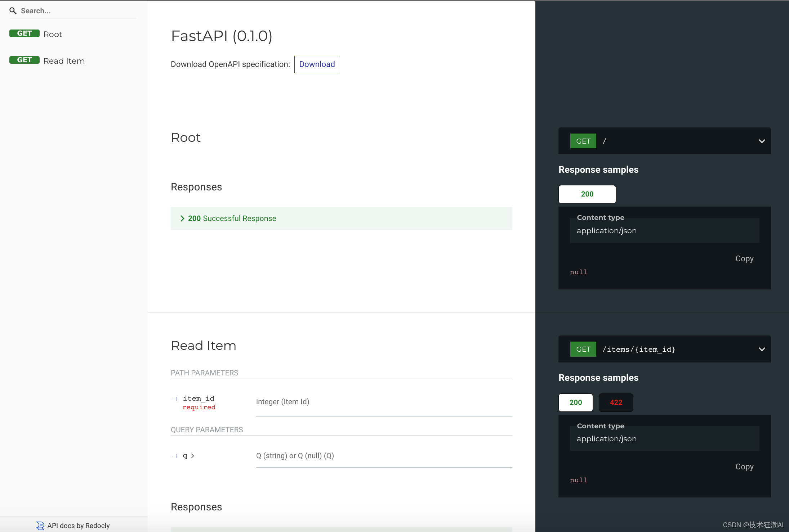
Task: Expand the q query parameter details
Action: coord(192,456)
